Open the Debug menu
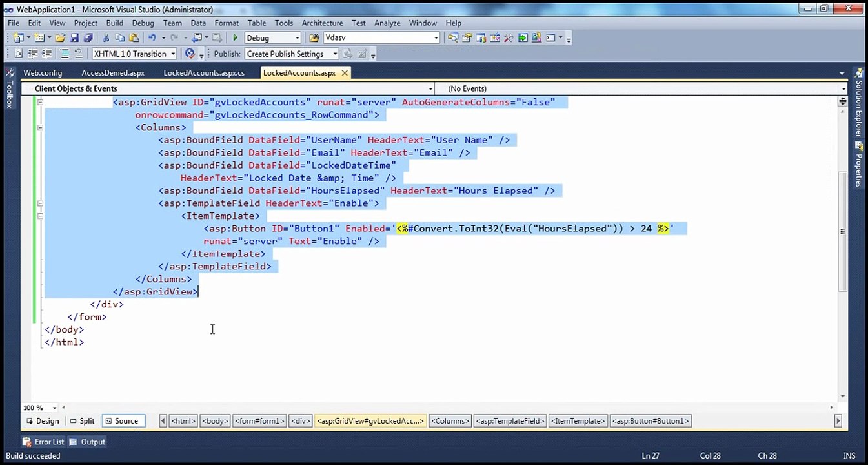This screenshot has width=868, height=465. (143, 23)
